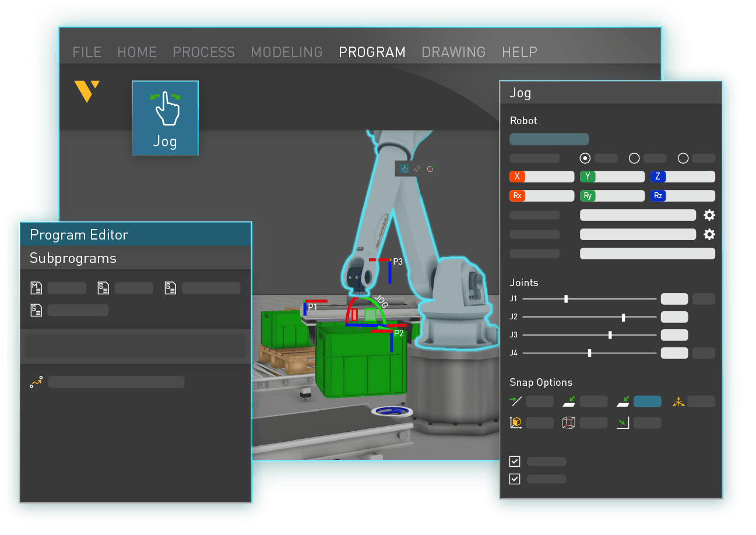The image size is (756, 535).
Task: Uncheck the bottom checkbox in Jog panel
Action: (515, 479)
